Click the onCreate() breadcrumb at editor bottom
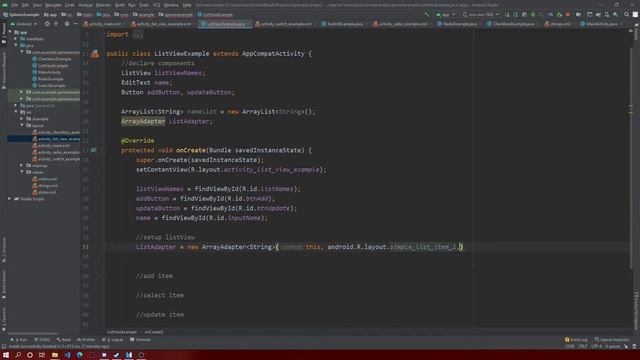Screen dimensions: 640x360 coord(153,332)
